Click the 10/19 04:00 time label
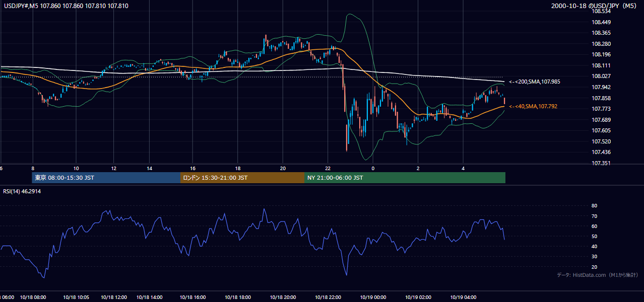 coord(464,297)
